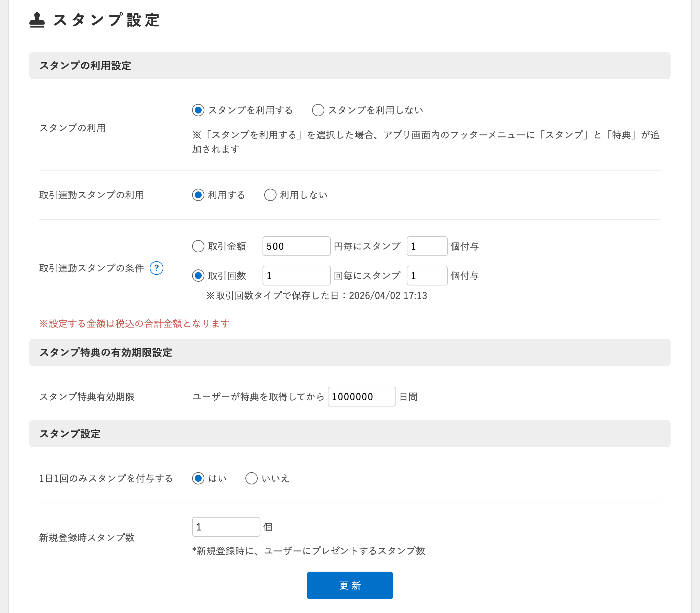Image resolution: width=700 pixels, height=613 pixels.
Task: Select the stamps-per-amount input next to 個付与
Action: [427, 246]
